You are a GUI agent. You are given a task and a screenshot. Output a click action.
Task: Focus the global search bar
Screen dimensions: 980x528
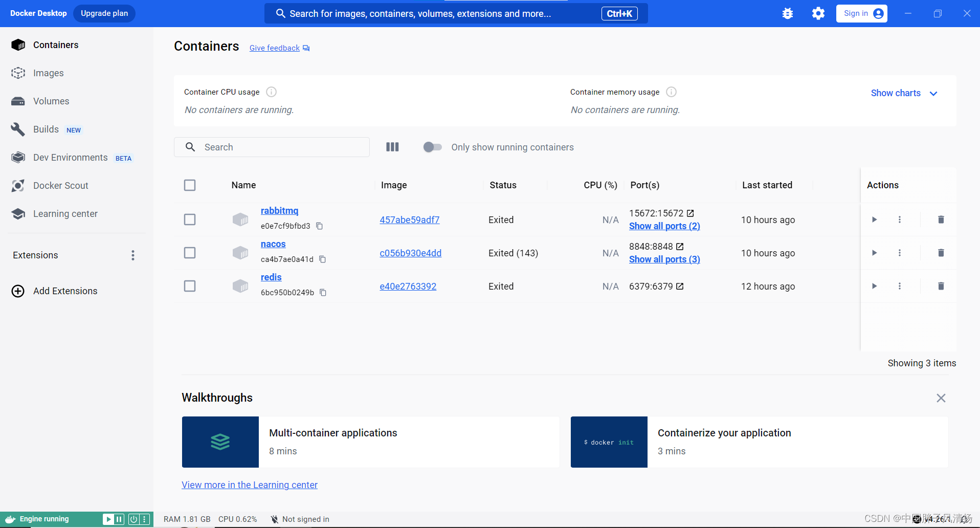click(x=456, y=13)
